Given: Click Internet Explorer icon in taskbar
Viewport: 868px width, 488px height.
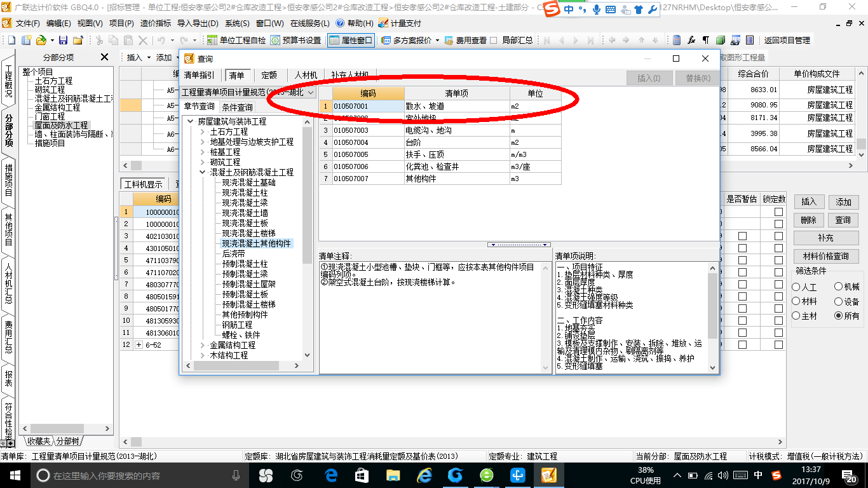Looking at the screenshot, I should click(x=424, y=475).
